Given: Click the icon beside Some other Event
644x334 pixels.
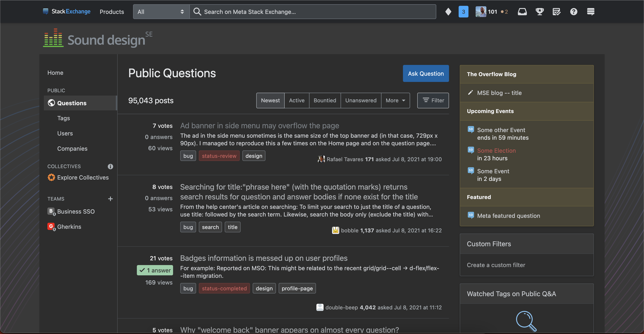Looking at the screenshot, I should [471, 130].
